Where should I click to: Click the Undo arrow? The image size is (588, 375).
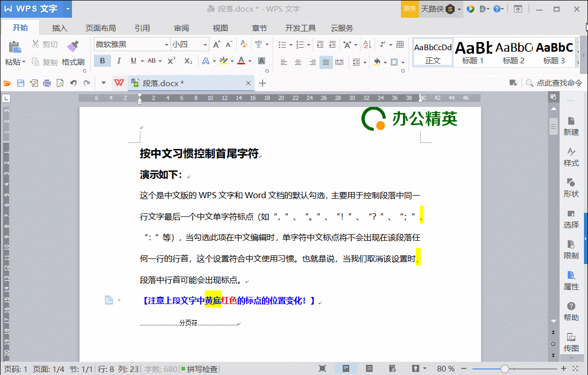click(73, 83)
